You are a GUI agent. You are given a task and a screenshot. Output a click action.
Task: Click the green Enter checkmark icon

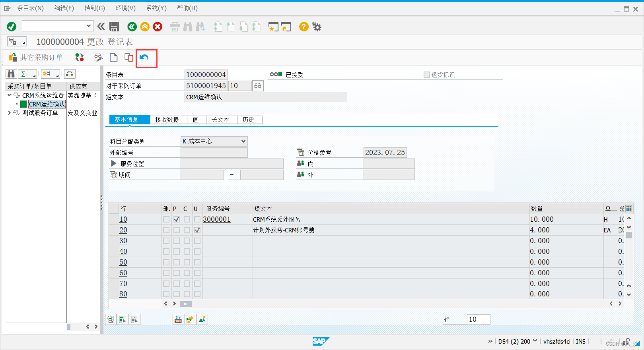point(12,27)
